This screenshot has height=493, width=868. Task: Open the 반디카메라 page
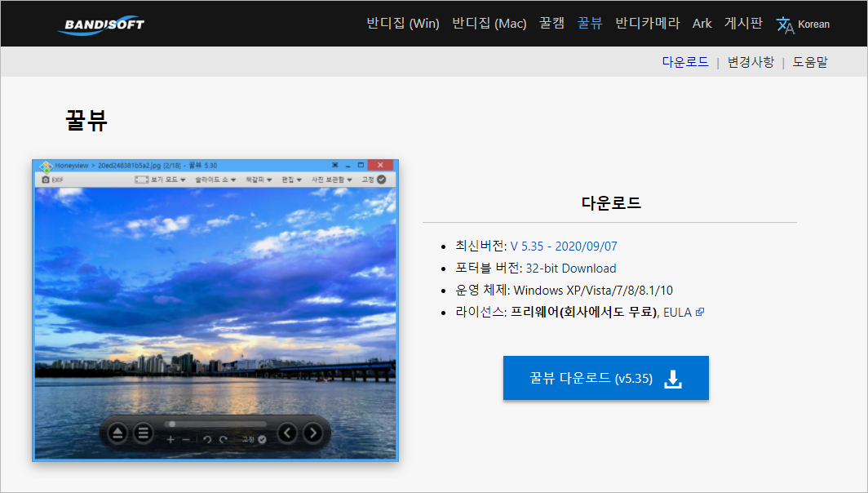tap(648, 24)
